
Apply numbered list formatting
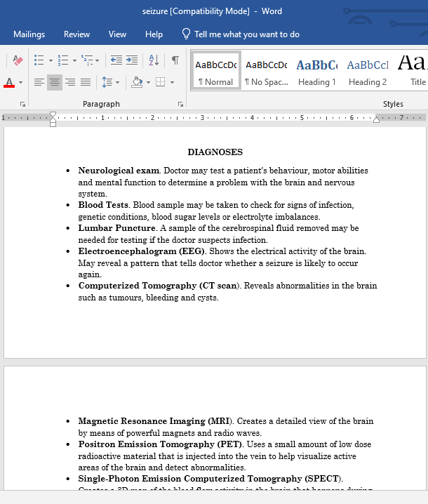point(63,60)
